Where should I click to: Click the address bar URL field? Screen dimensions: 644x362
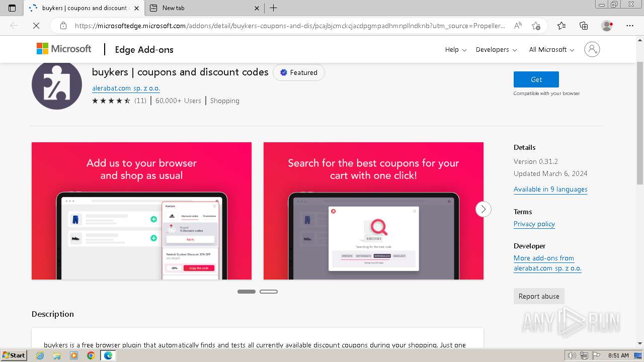click(290, 26)
